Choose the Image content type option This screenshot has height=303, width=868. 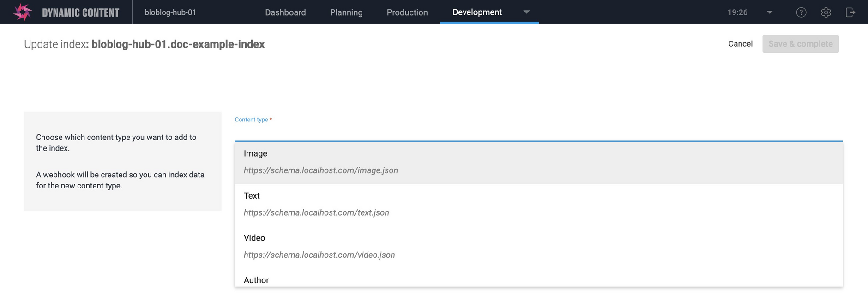538,162
